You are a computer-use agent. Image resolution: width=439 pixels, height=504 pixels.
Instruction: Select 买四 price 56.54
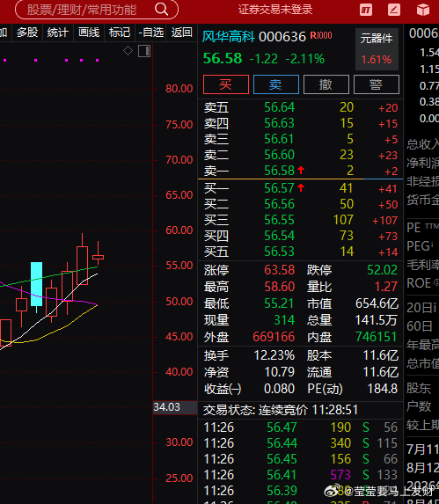(279, 236)
